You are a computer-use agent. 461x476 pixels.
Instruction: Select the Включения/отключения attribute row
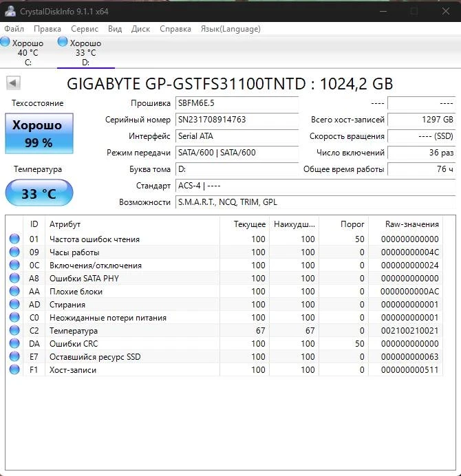pyautogui.click(x=224, y=265)
